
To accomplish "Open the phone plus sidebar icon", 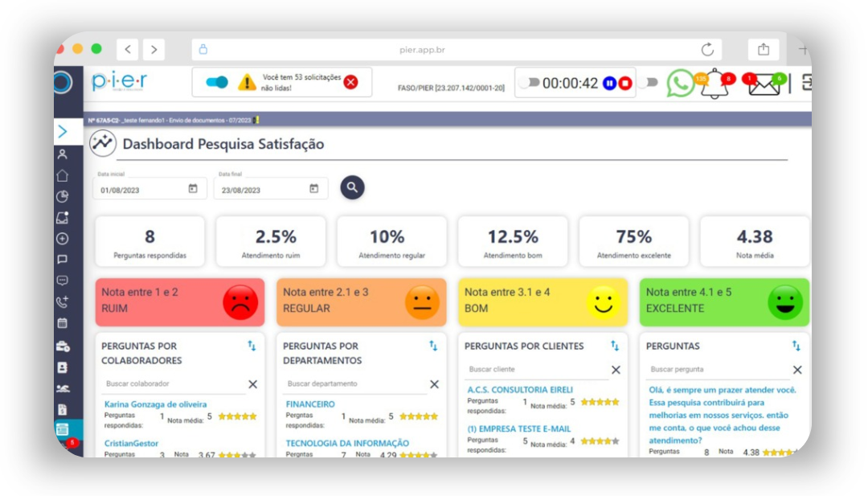I will coord(63,301).
